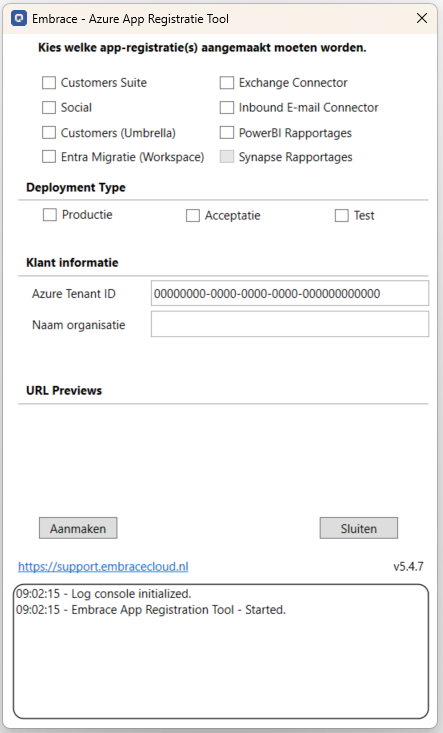Image resolution: width=443 pixels, height=733 pixels.
Task: Click the Aanmaken button
Action: point(78,528)
